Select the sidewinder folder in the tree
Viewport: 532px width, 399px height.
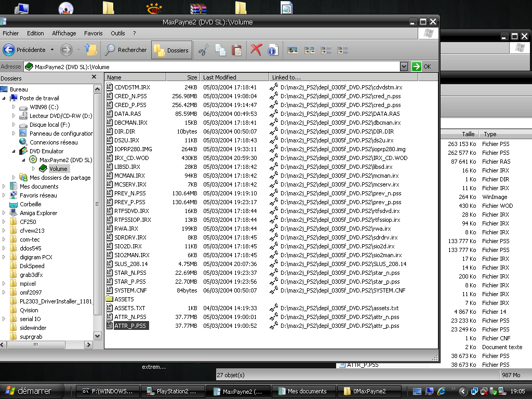33,328
